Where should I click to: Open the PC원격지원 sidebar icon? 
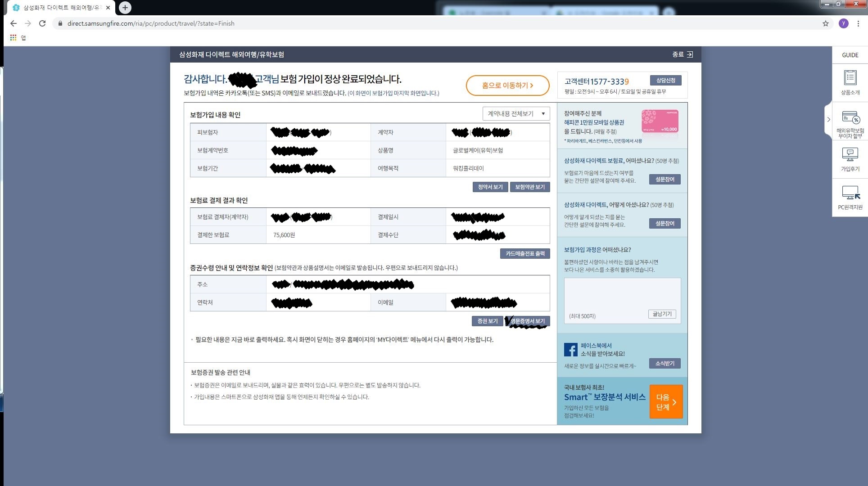pyautogui.click(x=850, y=198)
